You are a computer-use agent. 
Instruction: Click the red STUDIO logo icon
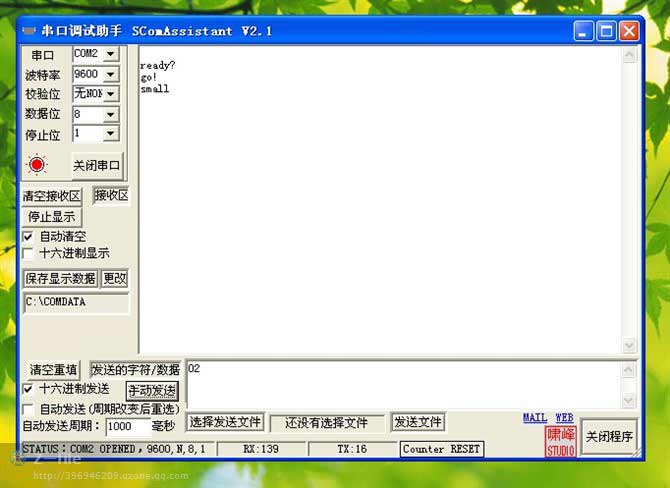click(x=561, y=441)
